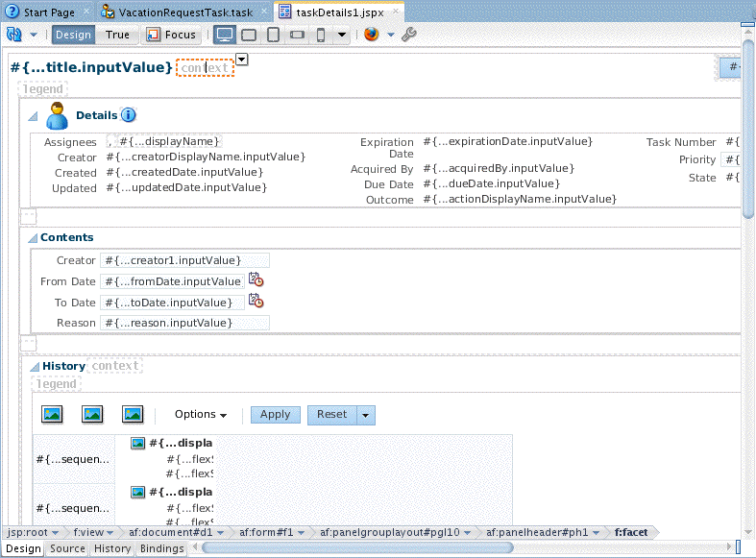Click the Assignees displayName value

point(169,142)
